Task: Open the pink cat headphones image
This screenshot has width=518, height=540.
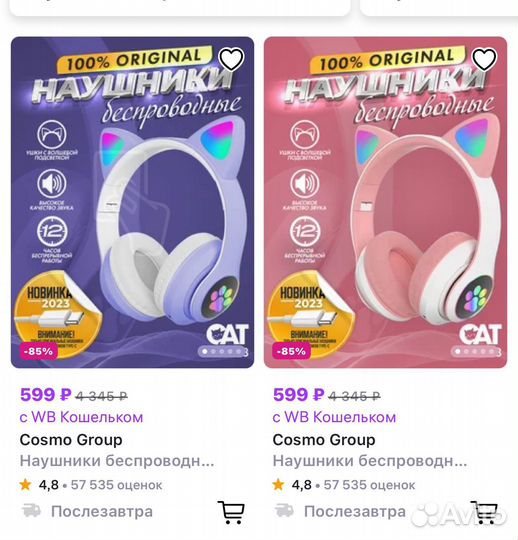Action: [x=385, y=202]
